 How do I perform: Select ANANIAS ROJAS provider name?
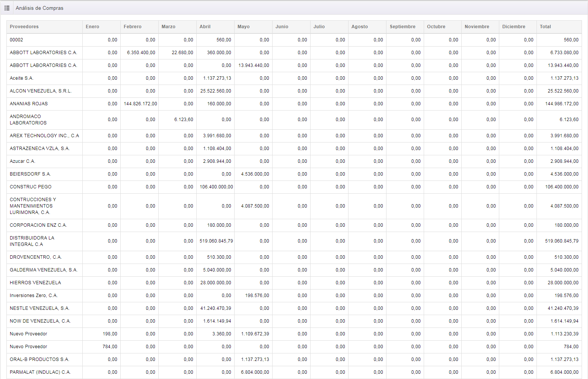tap(29, 104)
